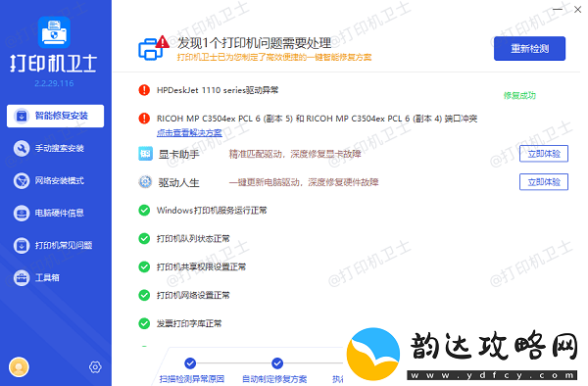This screenshot has height=386, width=588.
Task: Click version number 2.2.29.116
Action: pyautogui.click(x=54, y=83)
